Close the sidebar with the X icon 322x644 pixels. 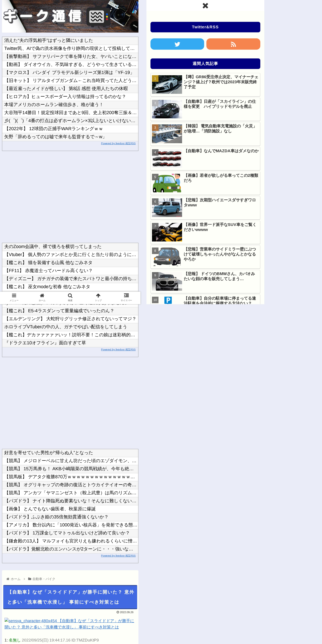point(205,6)
